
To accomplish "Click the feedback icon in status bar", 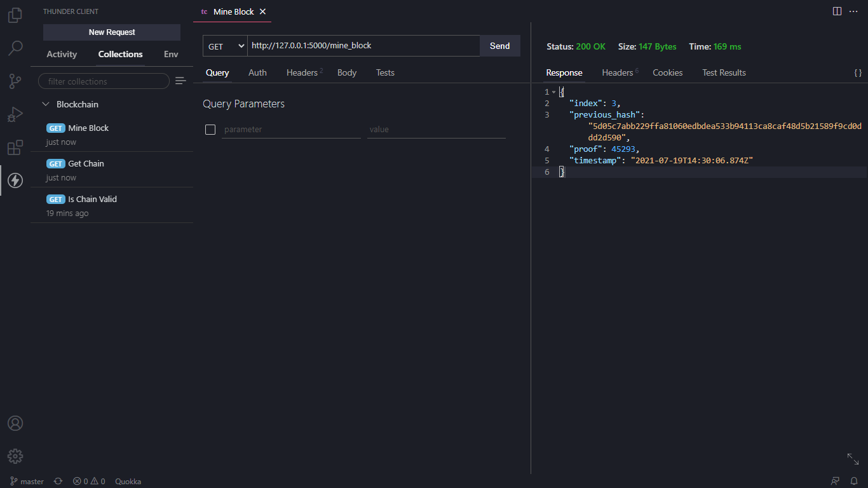I will pyautogui.click(x=835, y=482).
